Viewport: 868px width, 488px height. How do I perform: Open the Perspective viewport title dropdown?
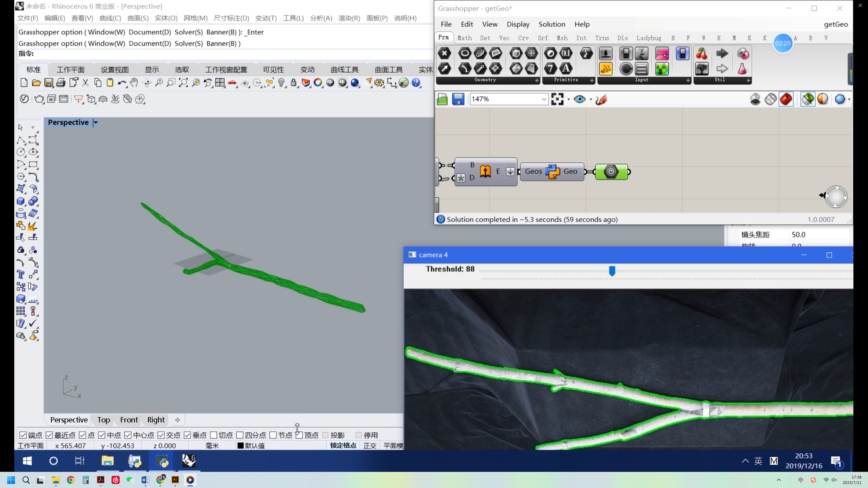pos(95,122)
